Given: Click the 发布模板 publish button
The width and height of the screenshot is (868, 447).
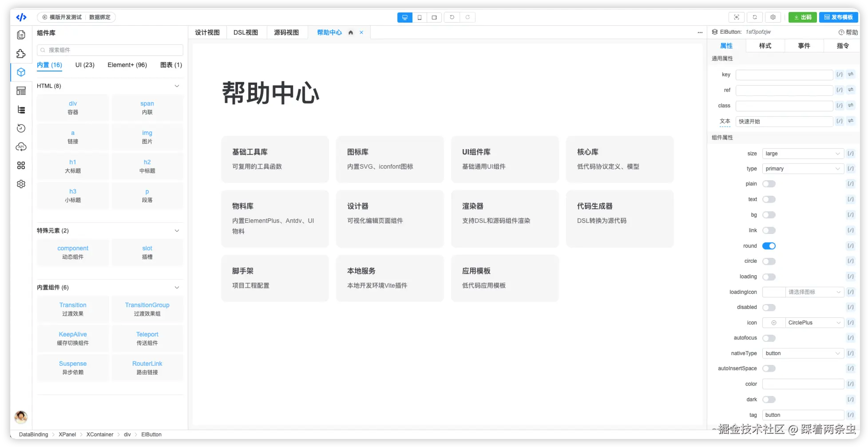Looking at the screenshot, I should (x=838, y=17).
